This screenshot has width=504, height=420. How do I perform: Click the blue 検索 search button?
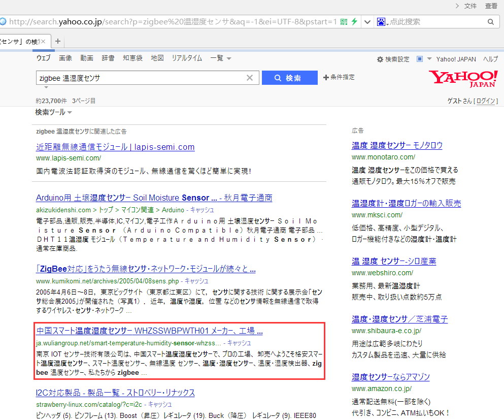pos(290,78)
